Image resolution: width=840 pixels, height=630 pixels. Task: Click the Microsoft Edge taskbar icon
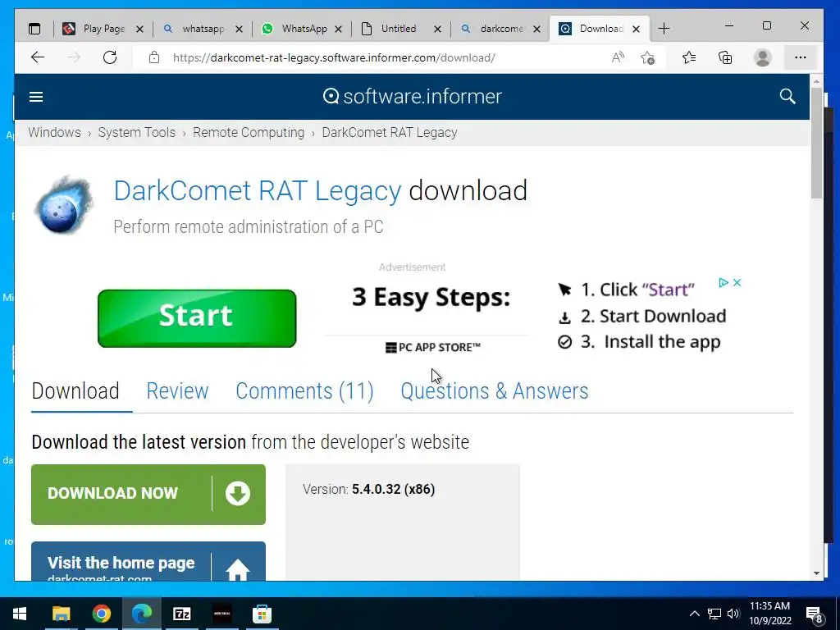click(141, 614)
